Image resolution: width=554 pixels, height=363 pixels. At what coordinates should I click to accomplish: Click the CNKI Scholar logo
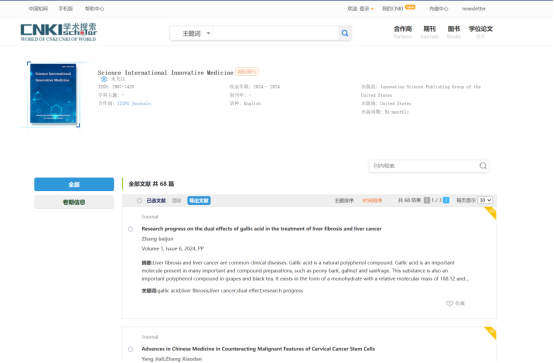[x=59, y=32]
